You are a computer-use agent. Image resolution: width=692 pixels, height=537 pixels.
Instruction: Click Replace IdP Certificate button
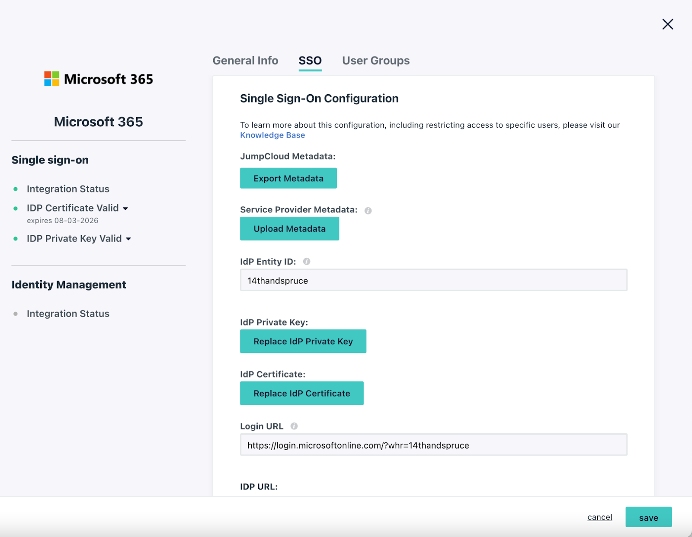(x=301, y=393)
